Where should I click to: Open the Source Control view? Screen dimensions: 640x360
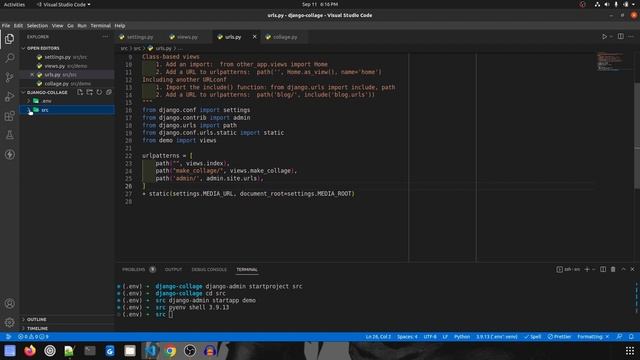pyautogui.click(x=9, y=77)
